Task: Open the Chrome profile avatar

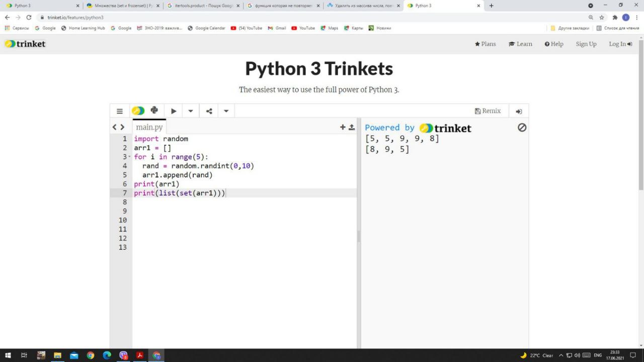Action: point(626,17)
